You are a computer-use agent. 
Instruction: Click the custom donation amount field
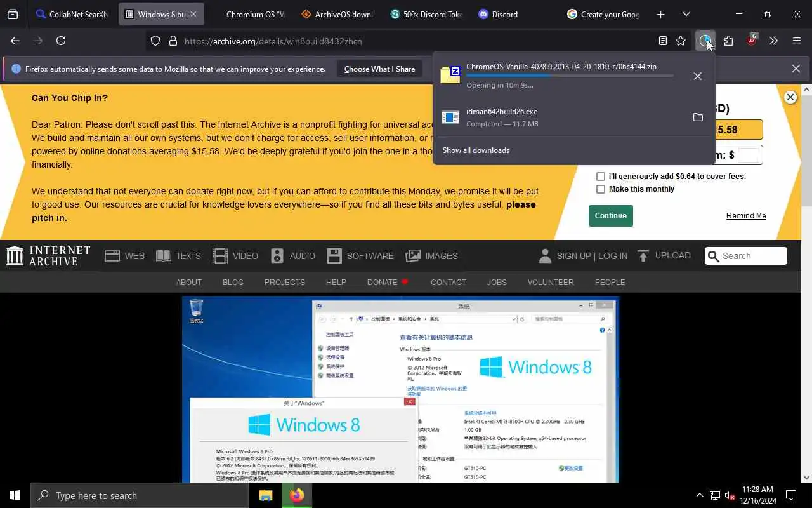pyautogui.click(x=749, y=155)
